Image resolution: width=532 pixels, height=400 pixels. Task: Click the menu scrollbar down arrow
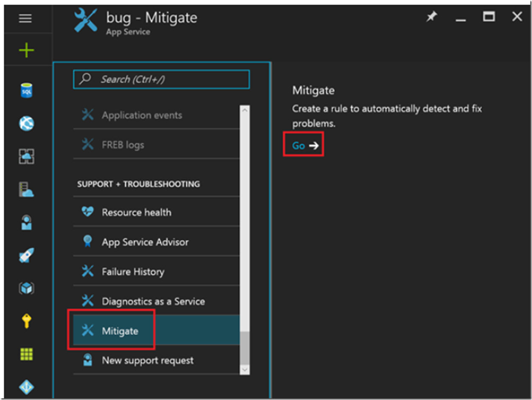pos(245,370)
